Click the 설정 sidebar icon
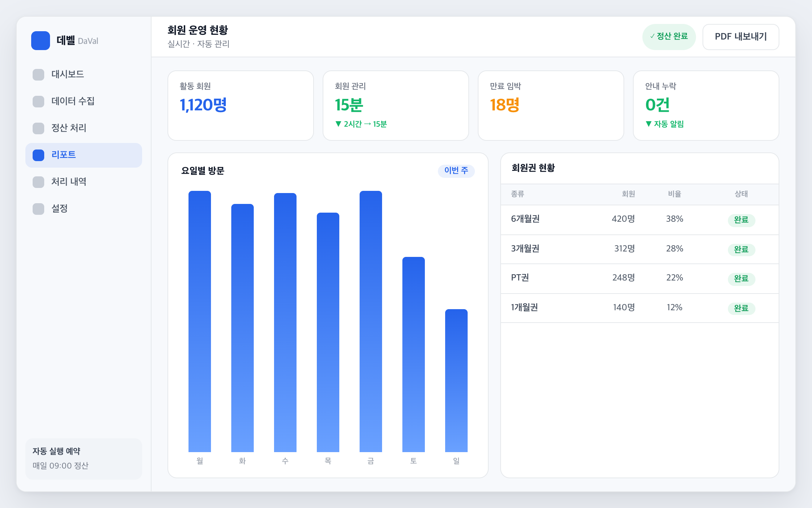 pyautogui.click(x=38, y=209)
